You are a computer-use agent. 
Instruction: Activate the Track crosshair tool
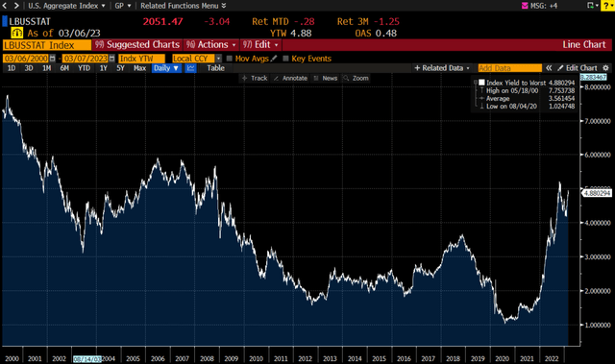(x=255, y=79)
